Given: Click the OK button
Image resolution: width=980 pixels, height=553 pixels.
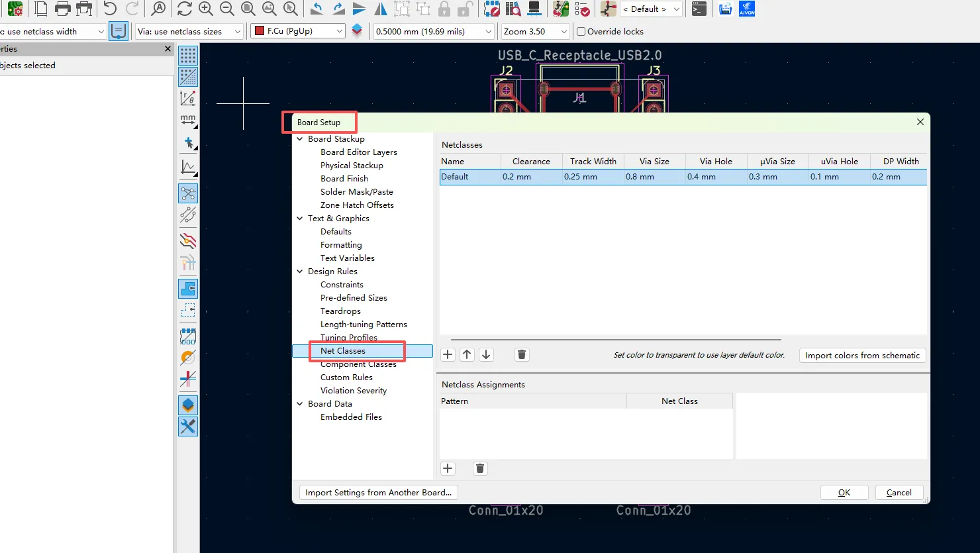Looking at the screenshot, I should click(x=844, y=492).
